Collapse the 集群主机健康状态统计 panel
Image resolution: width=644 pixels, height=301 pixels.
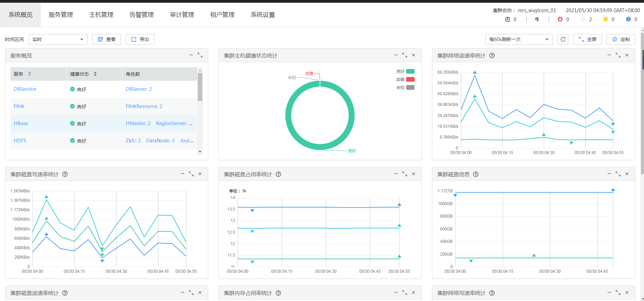pyautogui.click(x=396, y=55)
